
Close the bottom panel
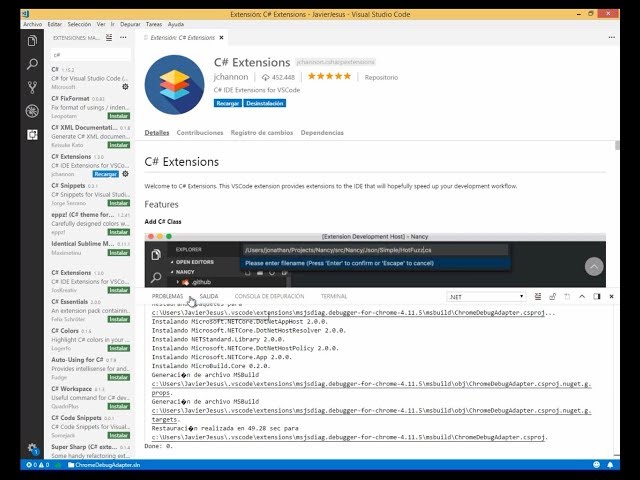(611, 297)
